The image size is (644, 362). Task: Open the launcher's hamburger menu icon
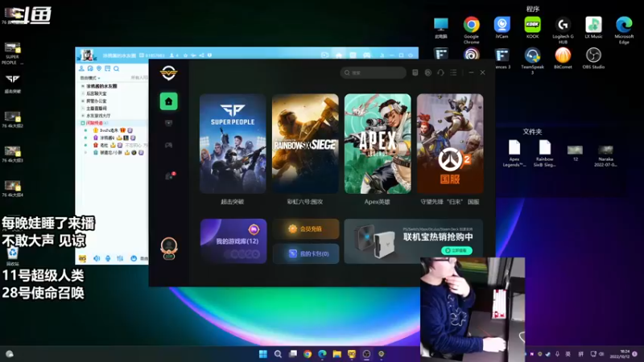453,72
